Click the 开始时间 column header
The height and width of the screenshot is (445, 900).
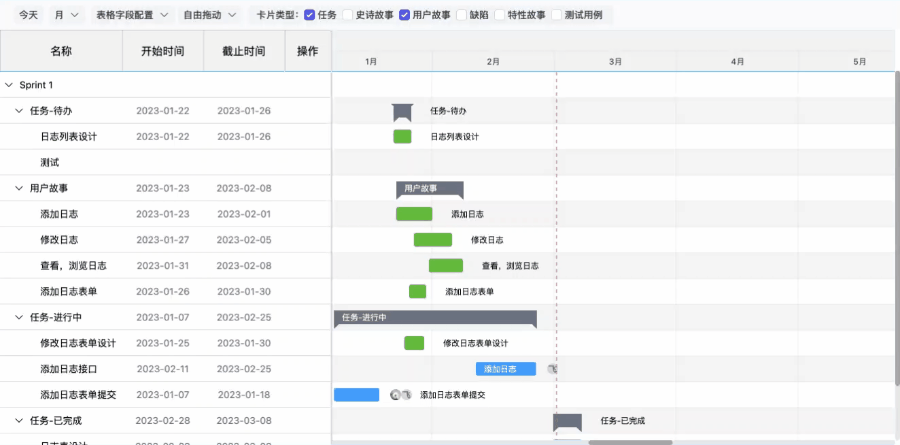point(162,50)
